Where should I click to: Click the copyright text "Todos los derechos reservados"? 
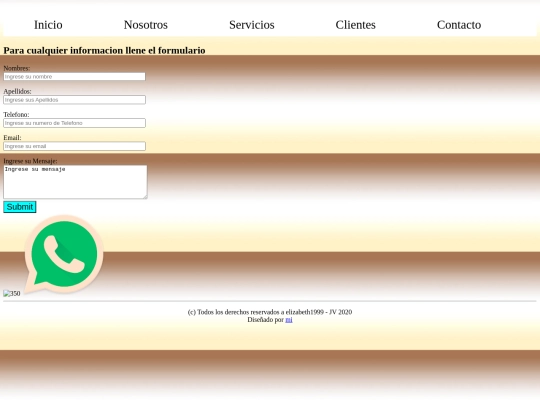tap(240, 312)
